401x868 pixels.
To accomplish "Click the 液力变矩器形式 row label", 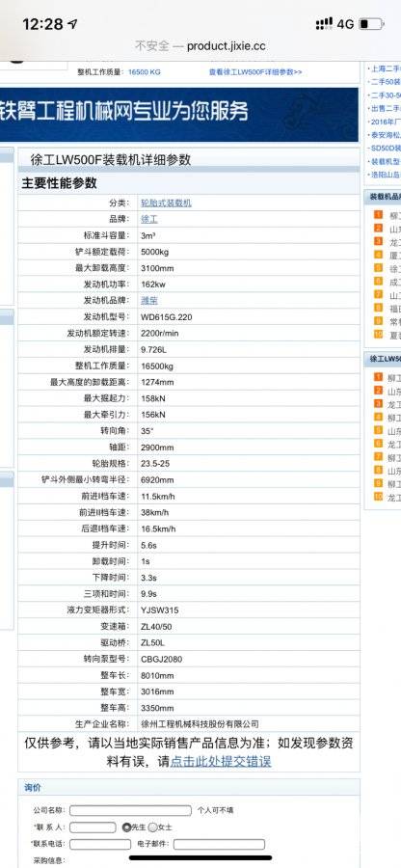I will click(98, 610).
